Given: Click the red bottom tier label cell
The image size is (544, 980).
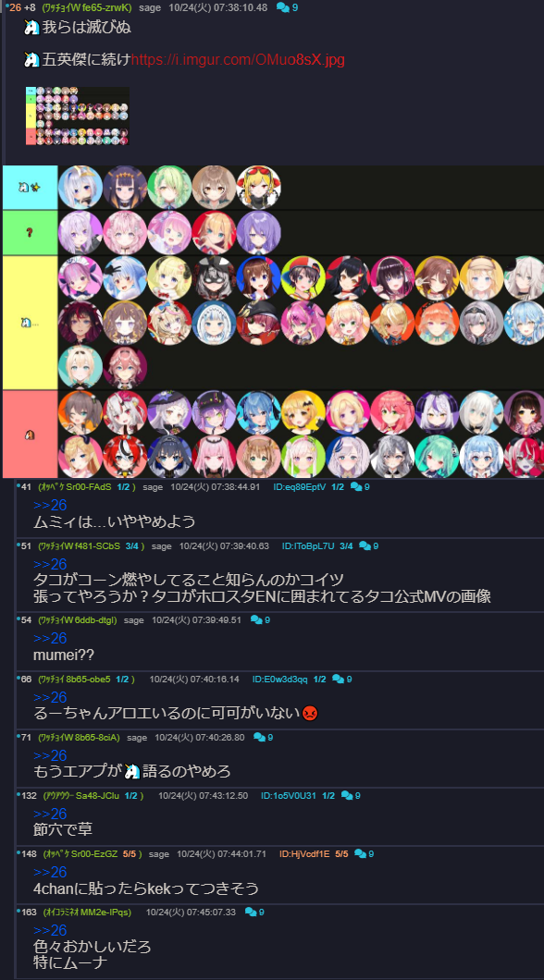Looking at the screenshot, I should click(x=30, y=435).
